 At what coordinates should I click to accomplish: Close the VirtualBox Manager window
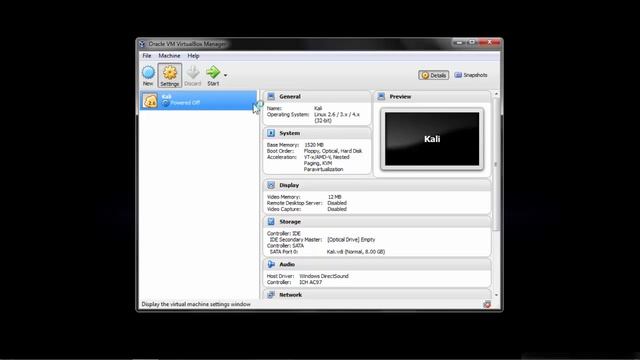(489, 42)
